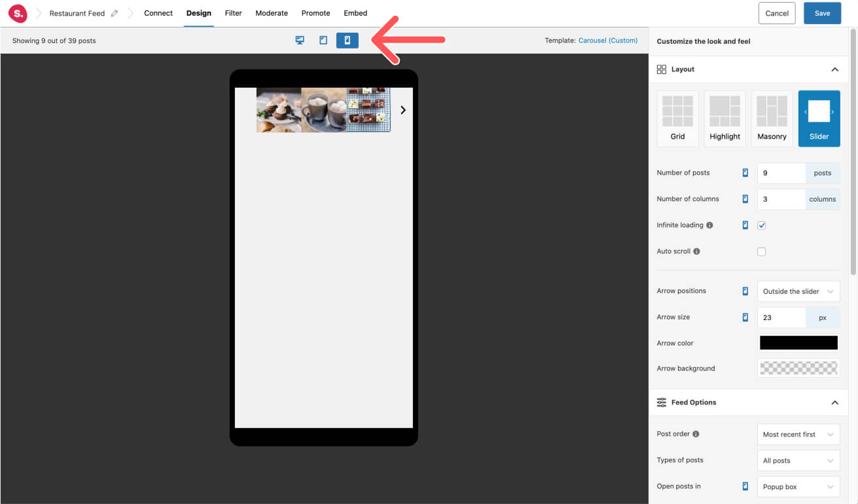858x504 pixels.
Task: Click the info icon next to Auto scroll
Action: pos(696,251)
